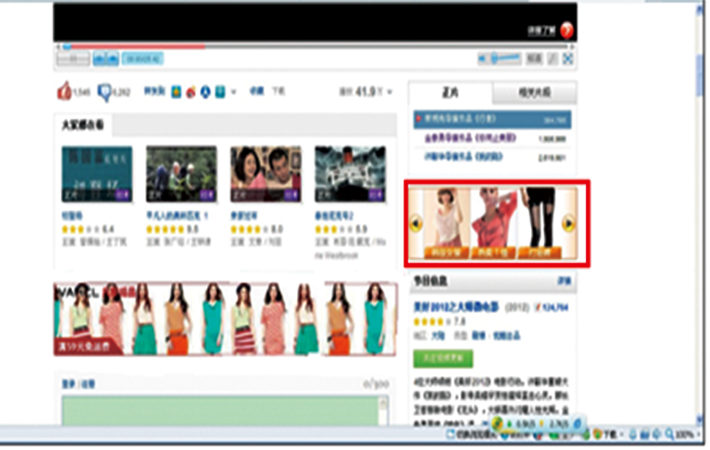
Task: Click the 优酷出品 genre link
Action: (506, 336)
